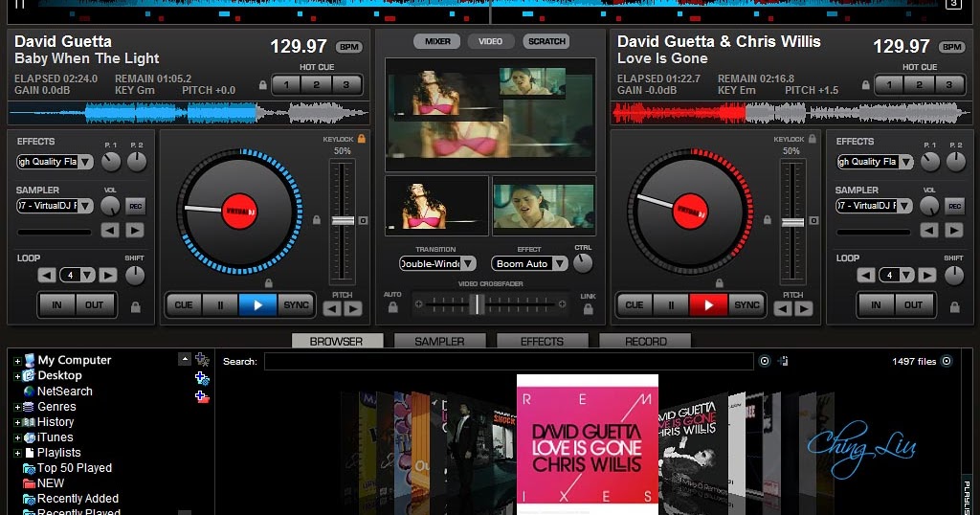Trigger hot cue 1 on left deck
The width and height of the screenshot is (980, 515).
point(286,84)
